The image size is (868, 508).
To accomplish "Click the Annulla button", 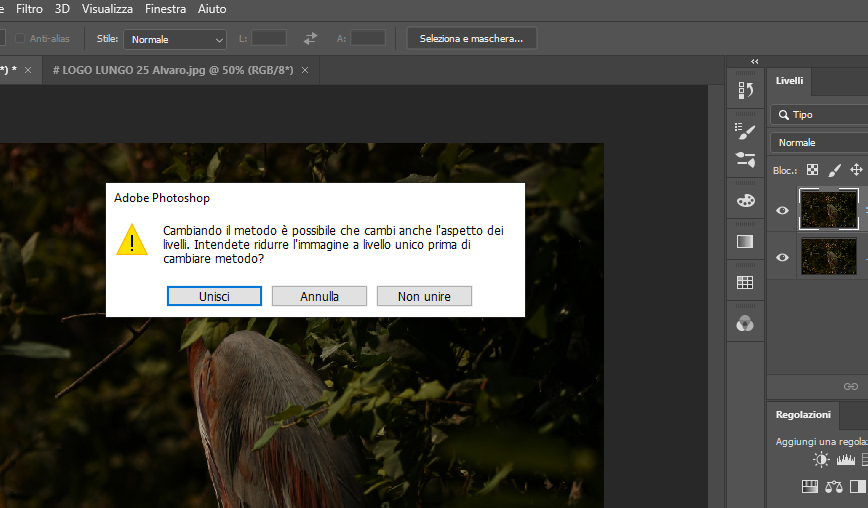I will pyautogui.click(x=319, y=296).
